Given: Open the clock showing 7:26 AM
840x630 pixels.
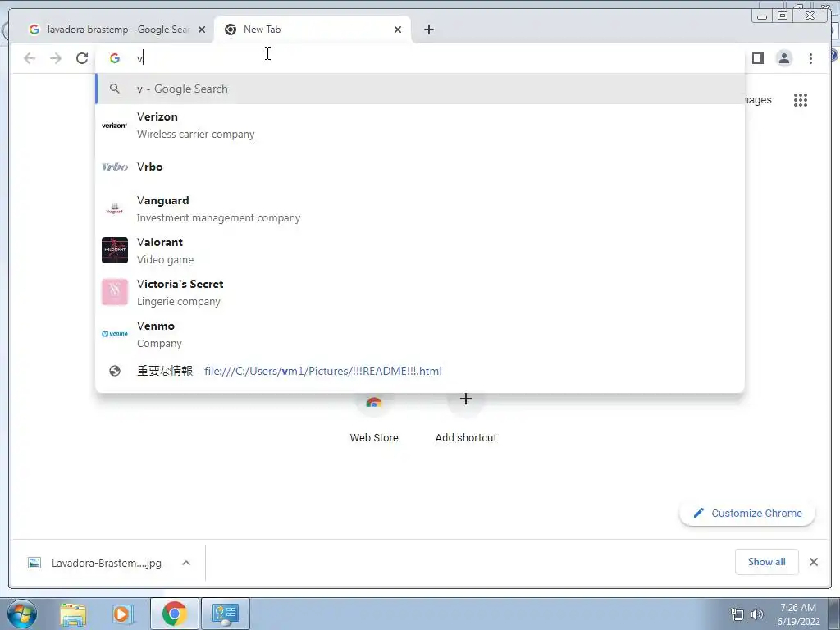Looking at the screenshot, I should pyautogui.click(x=798, y=614).
